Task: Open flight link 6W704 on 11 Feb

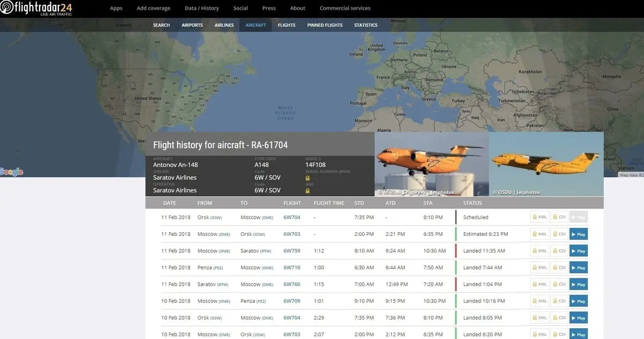Action: 292,218
